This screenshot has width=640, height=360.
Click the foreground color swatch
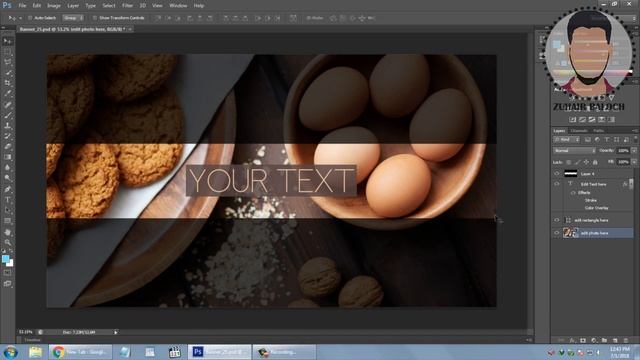5,259
